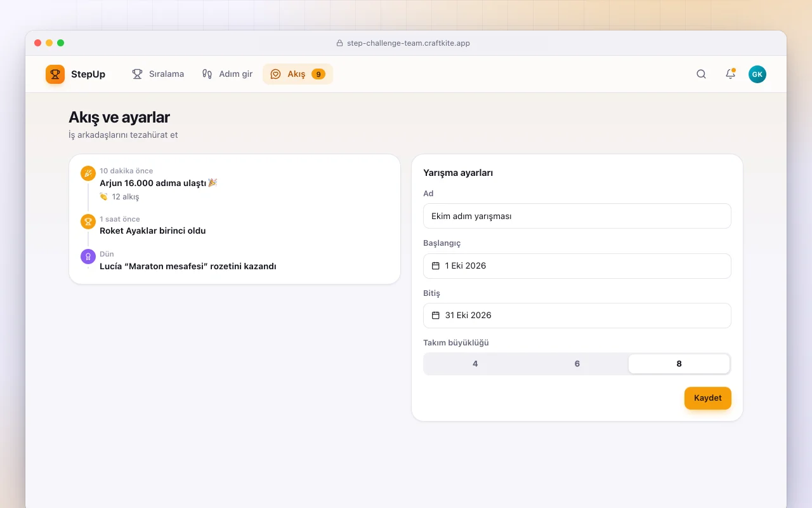Click the "10 dakika önce" timestamp
Viewport: 812px width, 508px height.
126,171
